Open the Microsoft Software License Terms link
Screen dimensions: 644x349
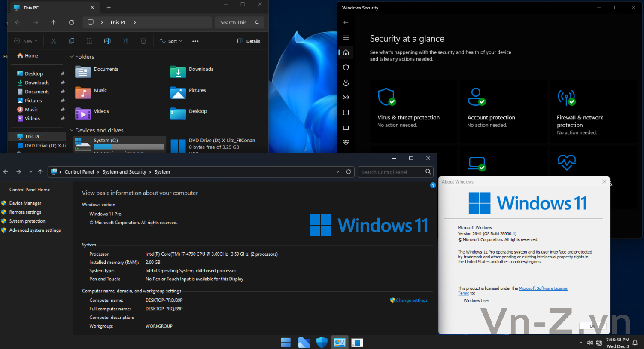(x=543, y=288)
